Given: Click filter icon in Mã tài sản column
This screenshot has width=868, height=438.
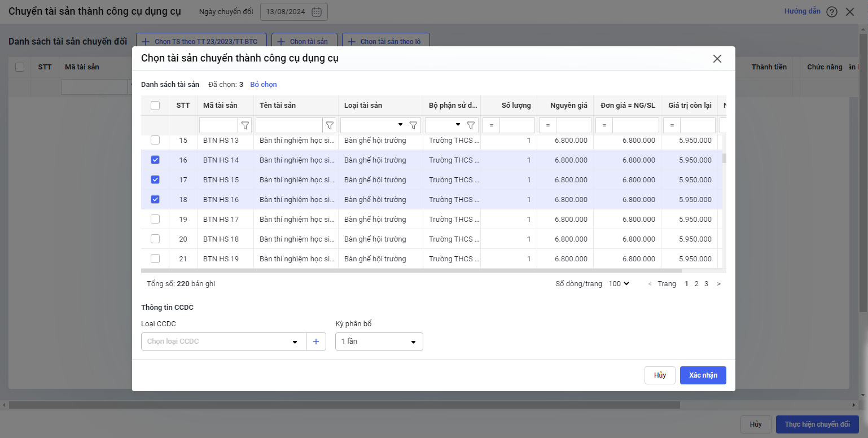Looking at the screenshot, I should tap(245, 125).
